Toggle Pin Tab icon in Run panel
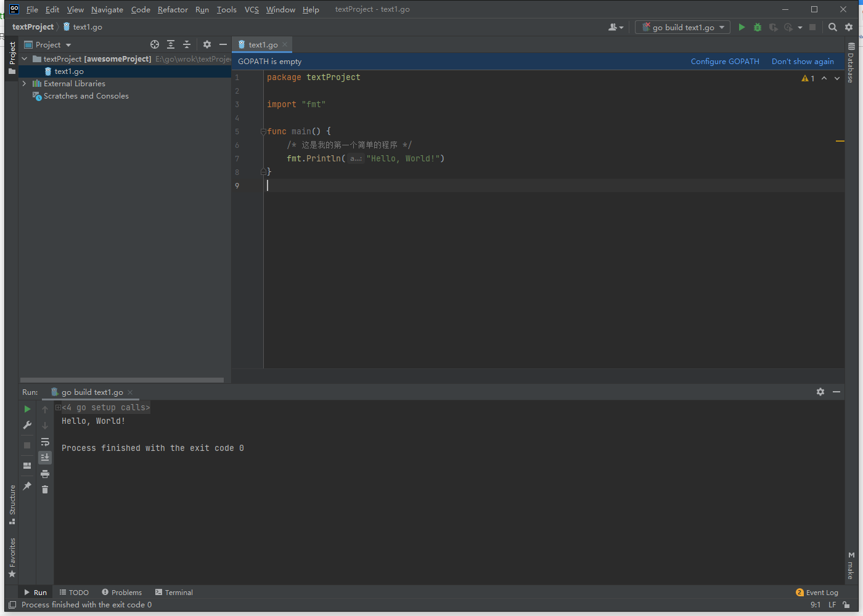Image resolution: width=863 pixels, height=616 pixels. [x=27, y=486]
